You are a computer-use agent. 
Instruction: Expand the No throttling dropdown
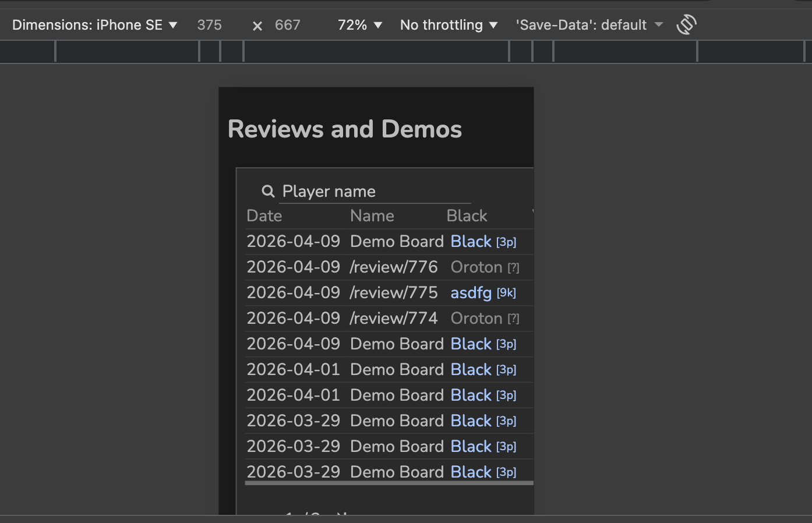tap(449, 25)
